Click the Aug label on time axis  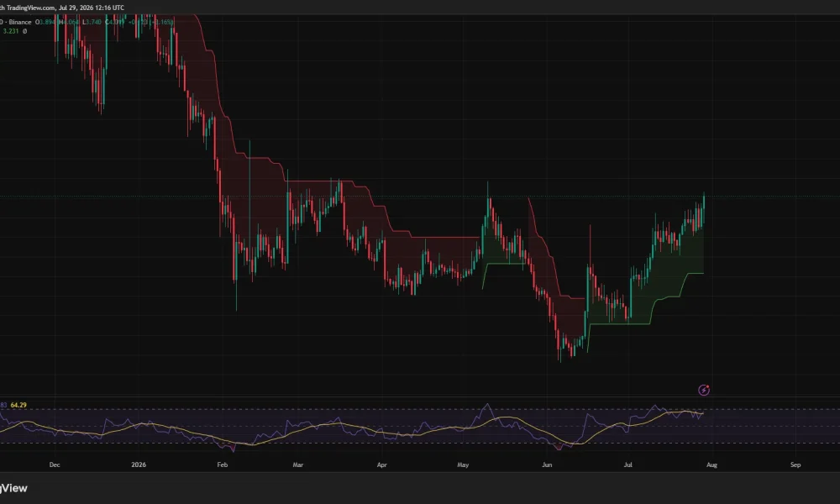tap(712, 465)
